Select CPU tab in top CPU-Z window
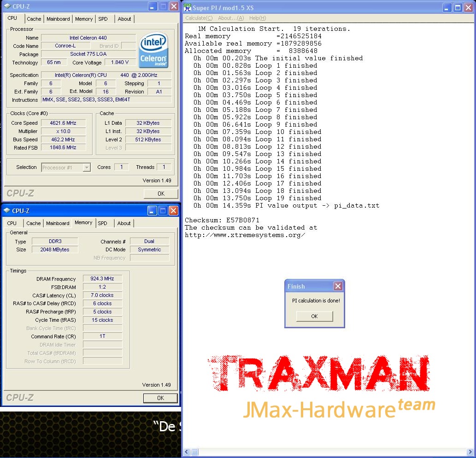The width and height of the screenshot is (476, 458). pos(12,18)
